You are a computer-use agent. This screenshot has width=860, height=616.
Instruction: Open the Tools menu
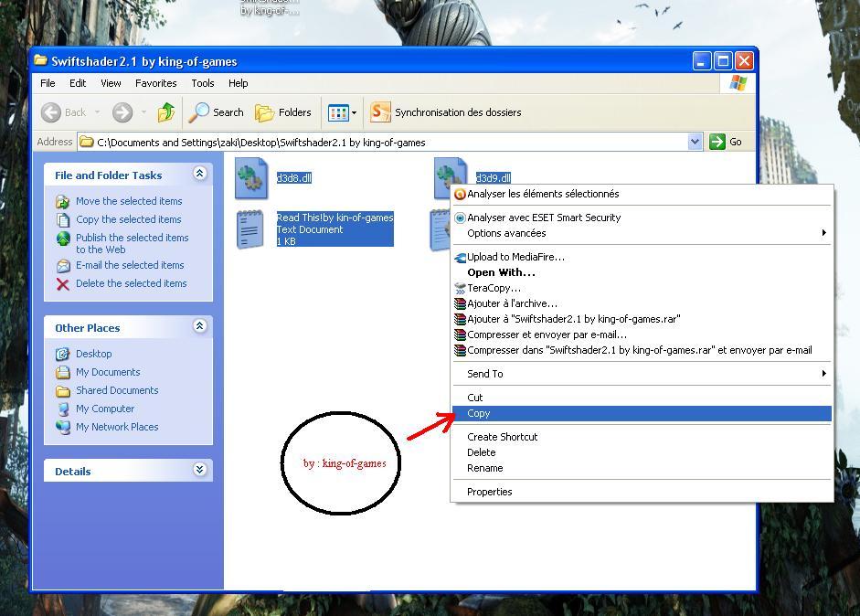click(202, 83)
